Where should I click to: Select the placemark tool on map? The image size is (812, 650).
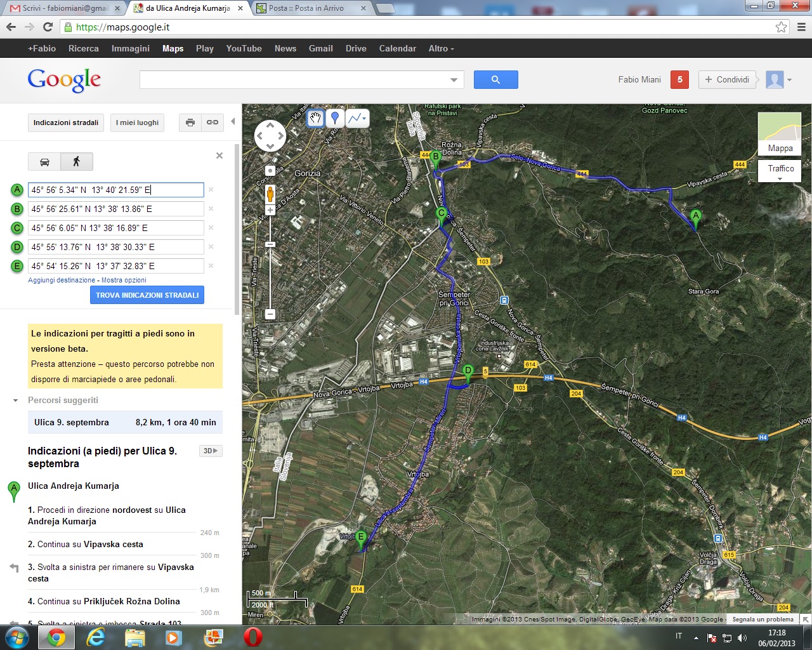click(x=335, y=118)
